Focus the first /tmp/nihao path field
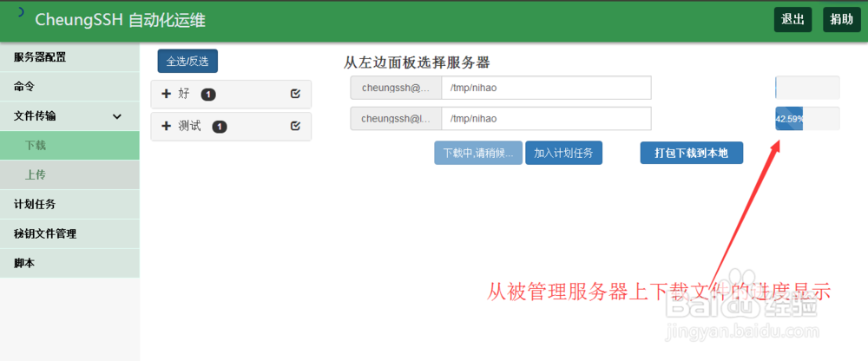868x361 pixels. tap(546, 88)
